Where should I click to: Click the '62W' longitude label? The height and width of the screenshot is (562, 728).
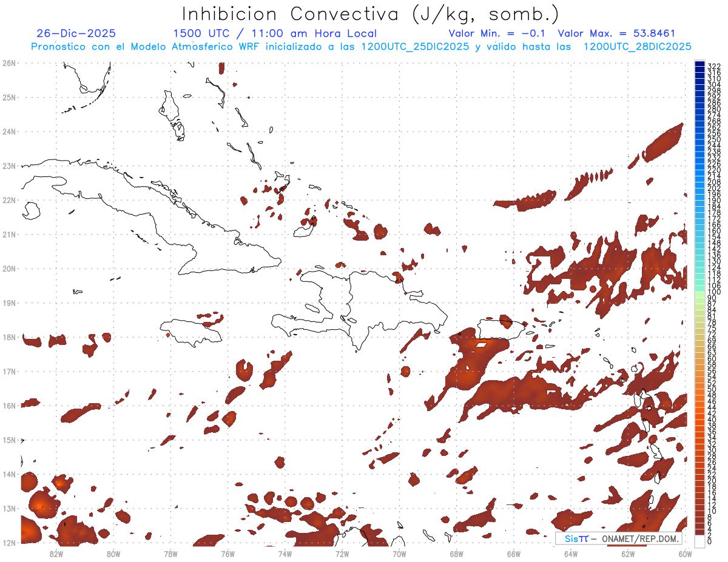pyautogui.click(x=628, y=554)
